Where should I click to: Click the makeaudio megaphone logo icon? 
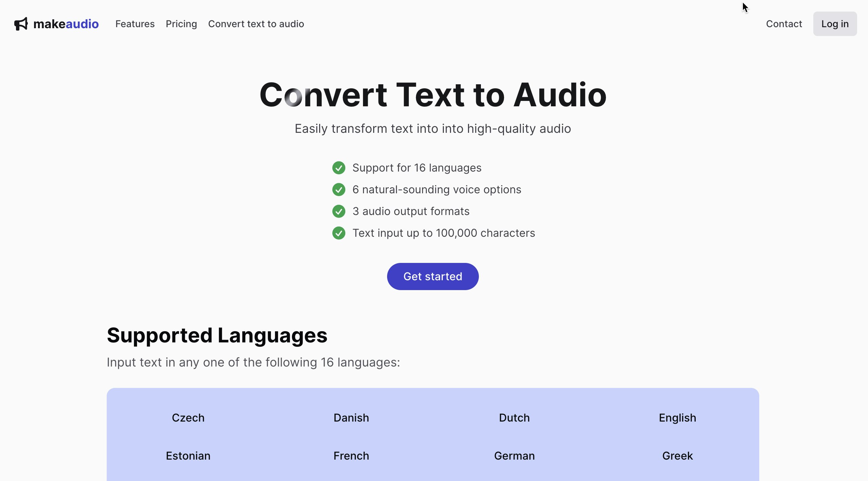coord(21,24)
